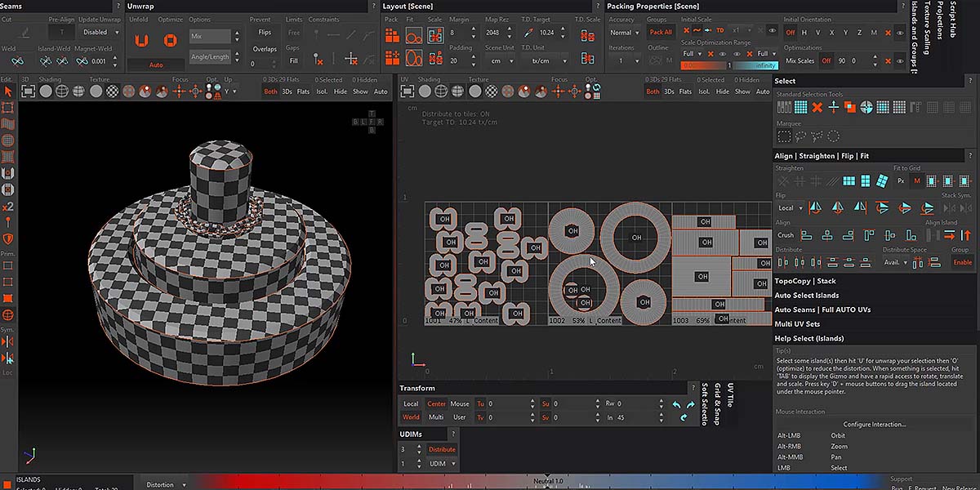
Task: Click the Distribute button in UDIMs panel
Action: pyautogui.click(x=442, y=449)
